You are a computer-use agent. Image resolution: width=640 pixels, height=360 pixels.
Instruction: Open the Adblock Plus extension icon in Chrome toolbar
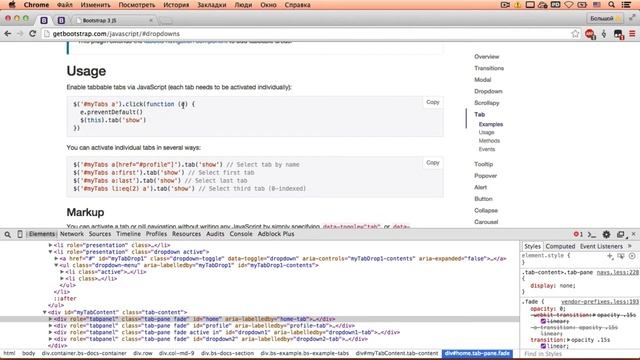coord(590,34)
